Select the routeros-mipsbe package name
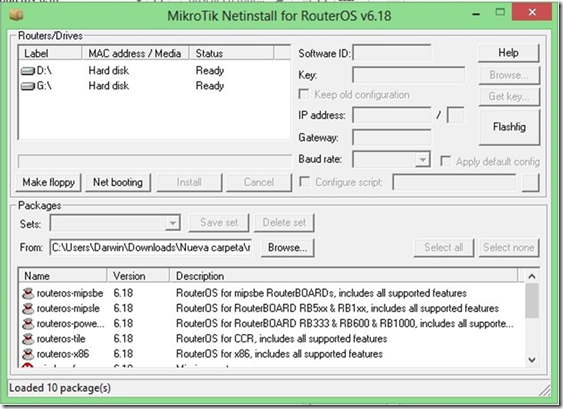This screenshot has height=409, width=563. tap(70, 293)
